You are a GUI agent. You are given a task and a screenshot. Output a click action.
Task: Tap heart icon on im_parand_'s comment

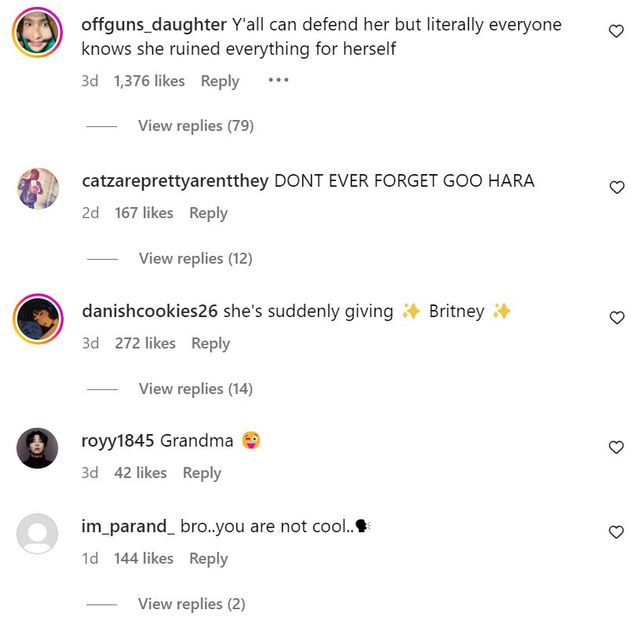pyautogui.click(x=616, y=532)
